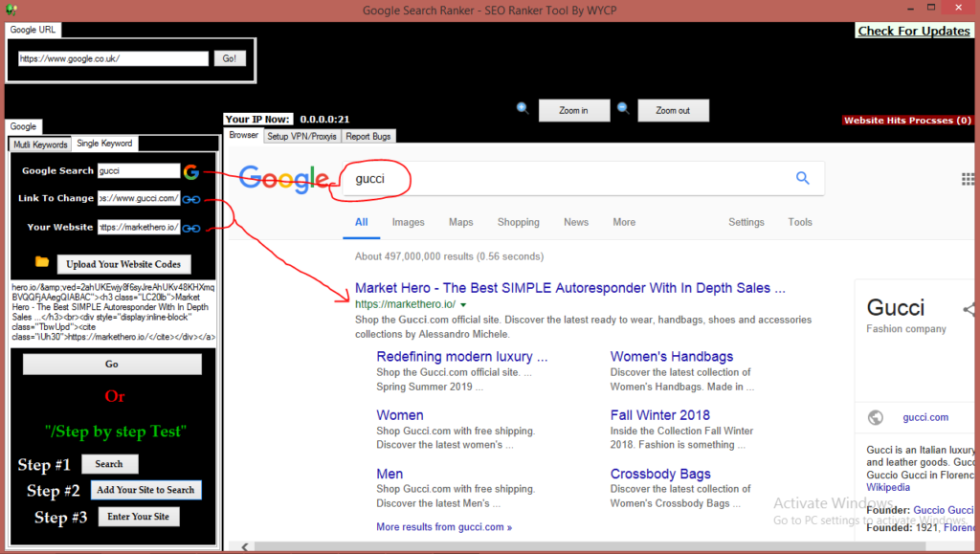Open the Google apps grid icon
This screenshot has width=980, height=554.
coord(969,179)
